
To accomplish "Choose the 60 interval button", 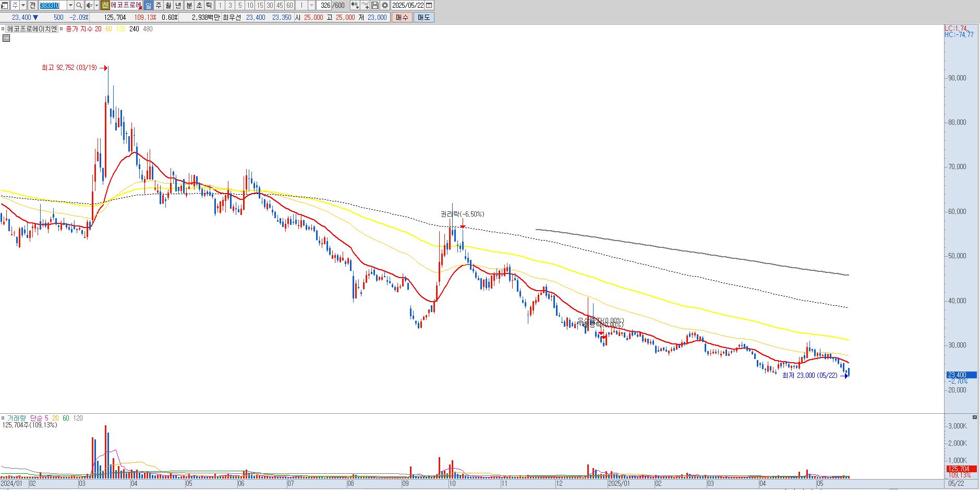I will click(289, 5).
